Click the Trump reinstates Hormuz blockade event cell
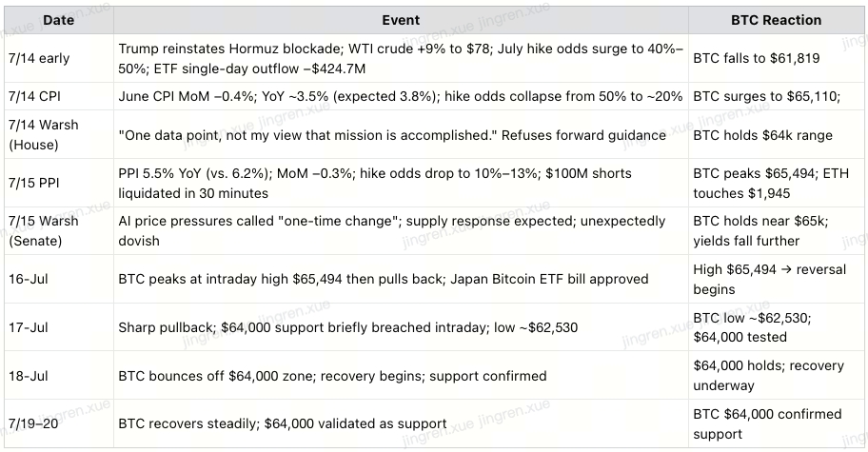Screen dimensions: 868x452 point(401,59)
